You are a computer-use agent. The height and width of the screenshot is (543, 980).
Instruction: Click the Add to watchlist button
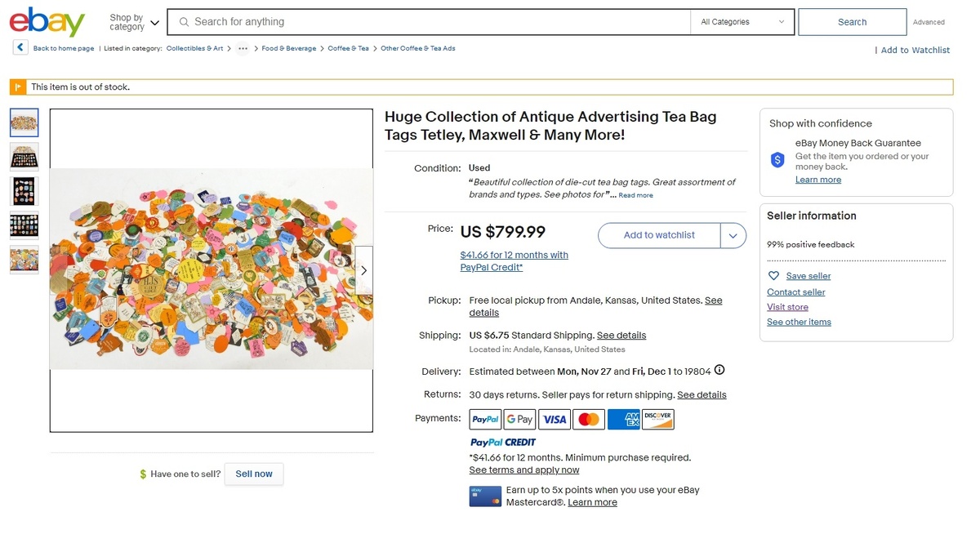(659, 235)
